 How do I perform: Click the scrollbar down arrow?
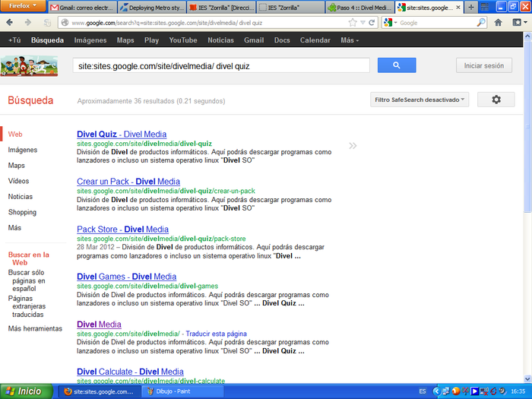(527, 379)
